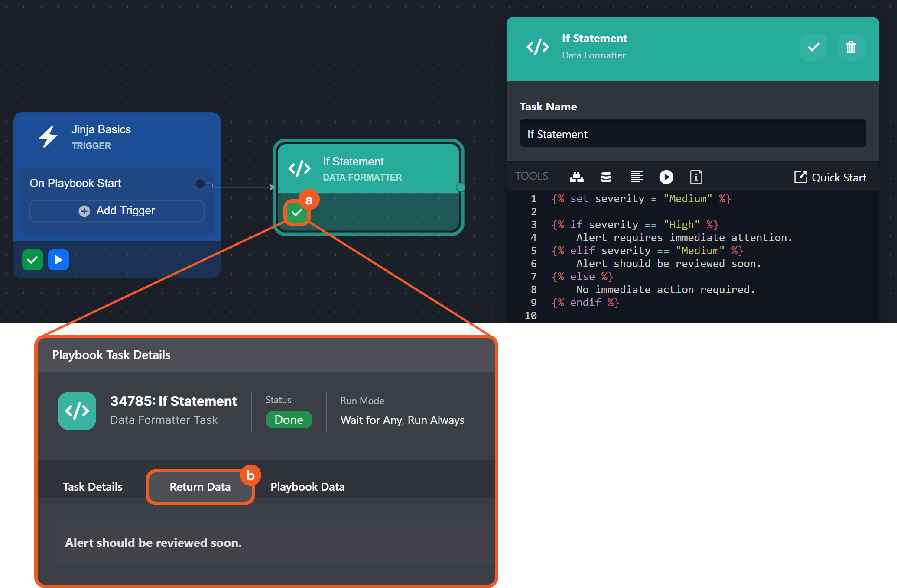This screenshot has width=897, height=588.
Task: Switch to the Return Data tab
Action: coord(200,487)
